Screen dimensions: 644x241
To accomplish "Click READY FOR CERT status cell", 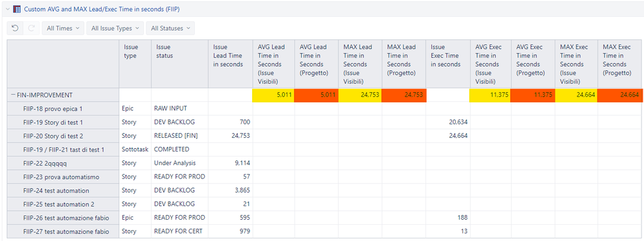I will coord(179,231).
